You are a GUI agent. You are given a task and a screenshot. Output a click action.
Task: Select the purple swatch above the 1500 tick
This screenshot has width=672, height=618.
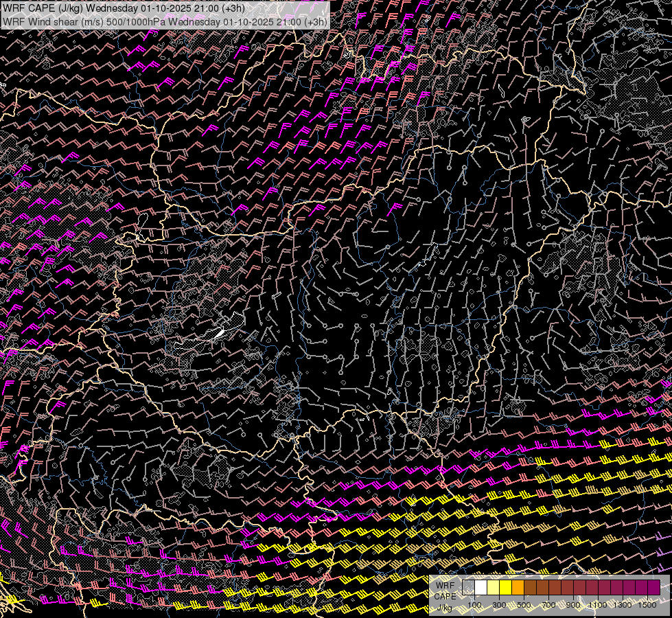(654, 588)
